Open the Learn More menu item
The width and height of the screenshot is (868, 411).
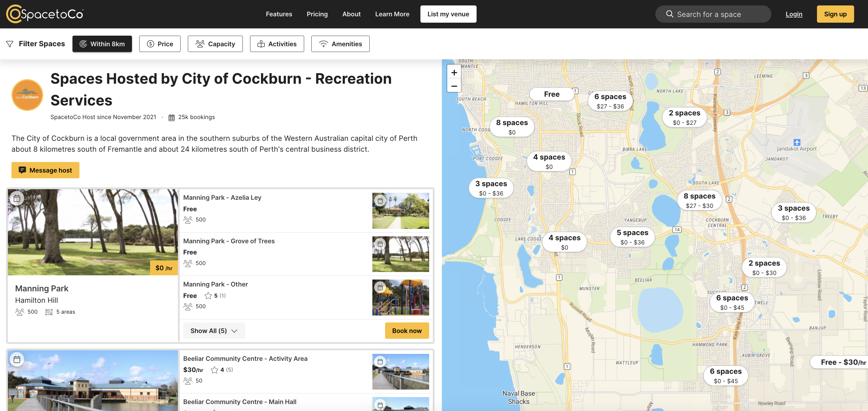point(392,14)
